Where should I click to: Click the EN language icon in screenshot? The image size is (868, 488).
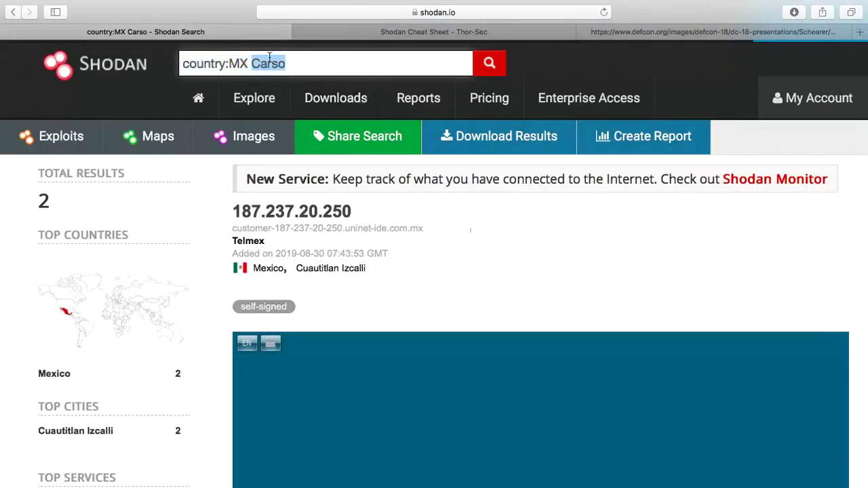pyautogui.click(x=247, y=343)
